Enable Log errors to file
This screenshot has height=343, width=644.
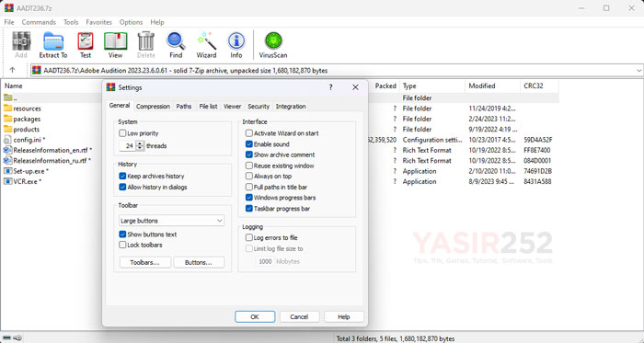tap(249, 237)
